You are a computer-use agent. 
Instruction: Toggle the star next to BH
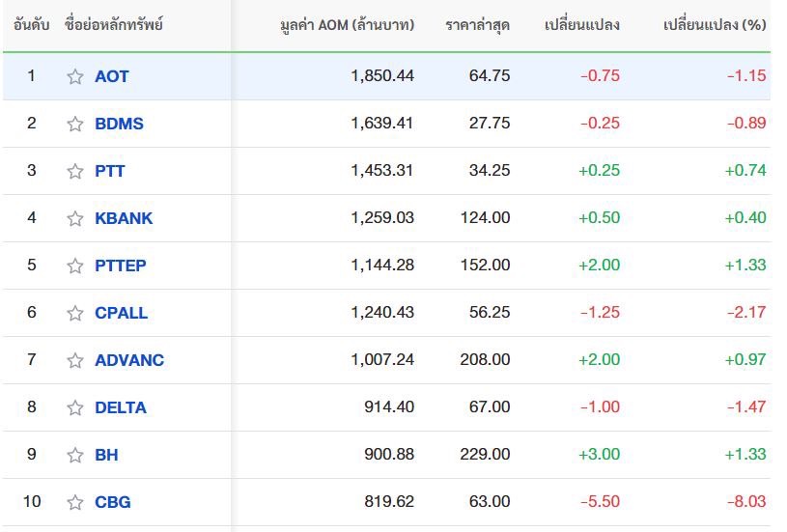coord(75,455)
